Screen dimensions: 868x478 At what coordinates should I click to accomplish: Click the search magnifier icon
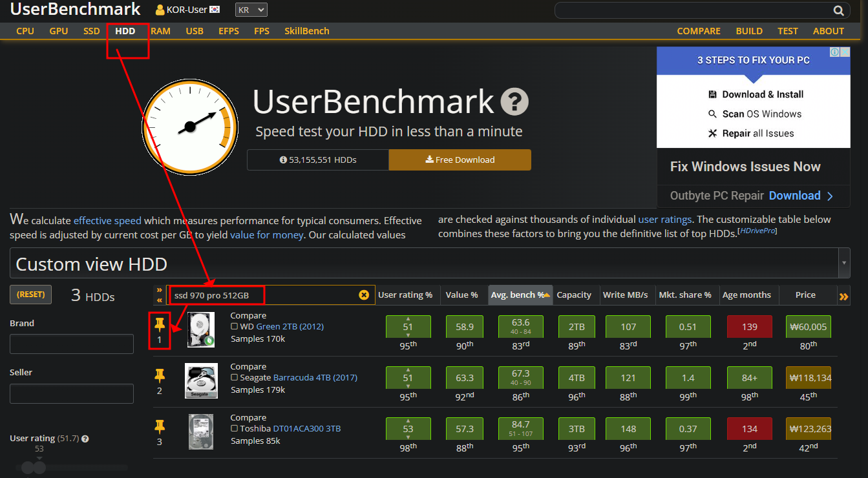pos(838,10)
